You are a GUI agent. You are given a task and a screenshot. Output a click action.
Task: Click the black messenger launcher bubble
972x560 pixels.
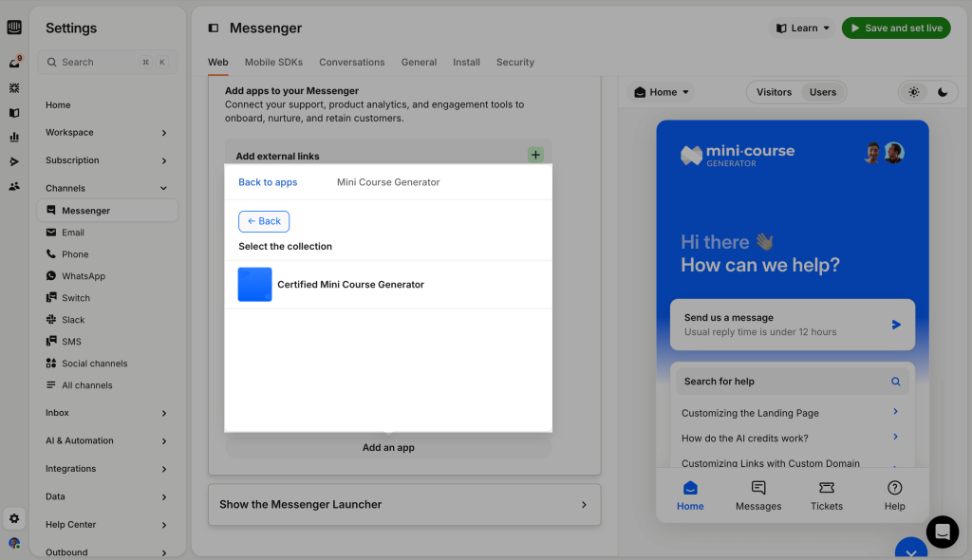943,532
